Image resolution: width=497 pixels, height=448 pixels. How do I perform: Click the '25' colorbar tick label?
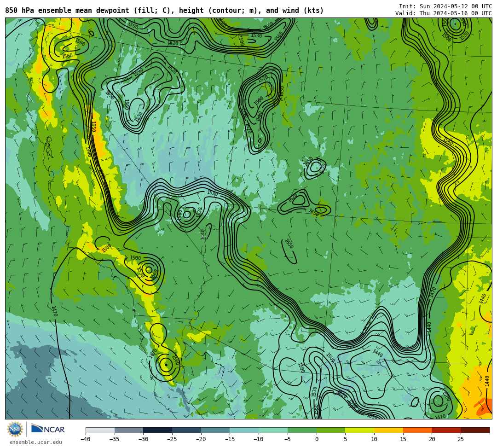pos(461,439)
